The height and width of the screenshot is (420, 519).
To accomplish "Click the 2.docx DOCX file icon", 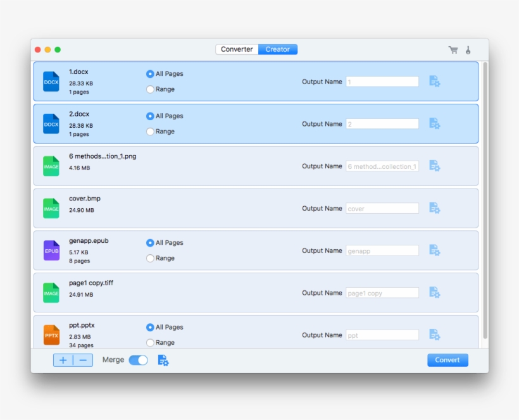I will tap(51, 124).
